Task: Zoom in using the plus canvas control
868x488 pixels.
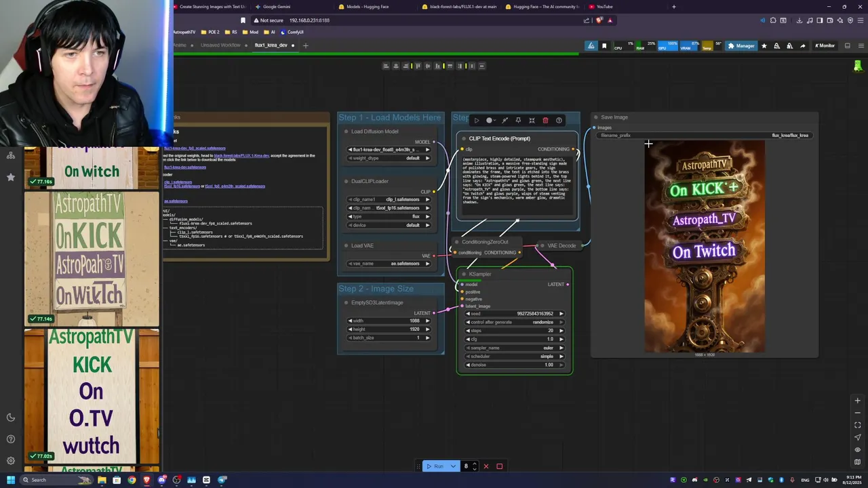Action: click(x=857, y=401)
